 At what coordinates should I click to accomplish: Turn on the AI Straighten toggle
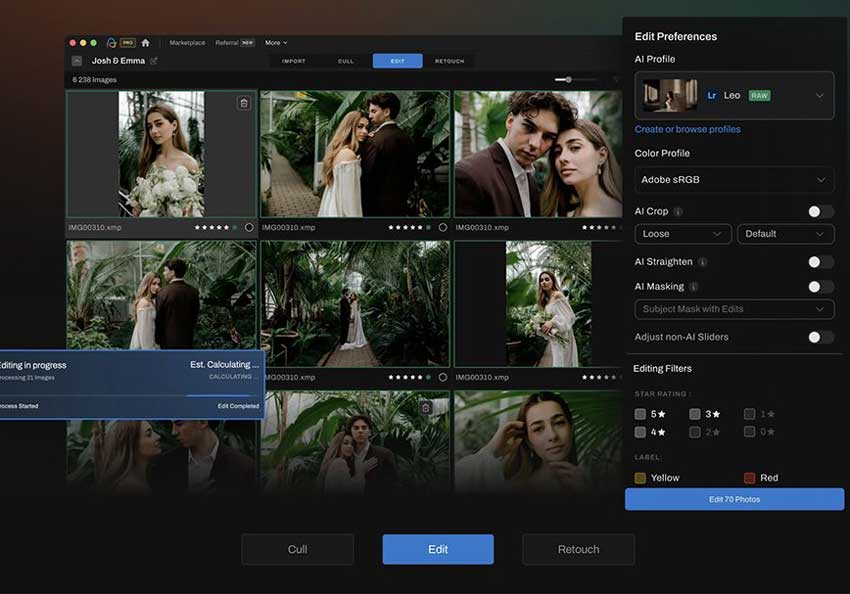pyautogui.click(x=820, y=261)
